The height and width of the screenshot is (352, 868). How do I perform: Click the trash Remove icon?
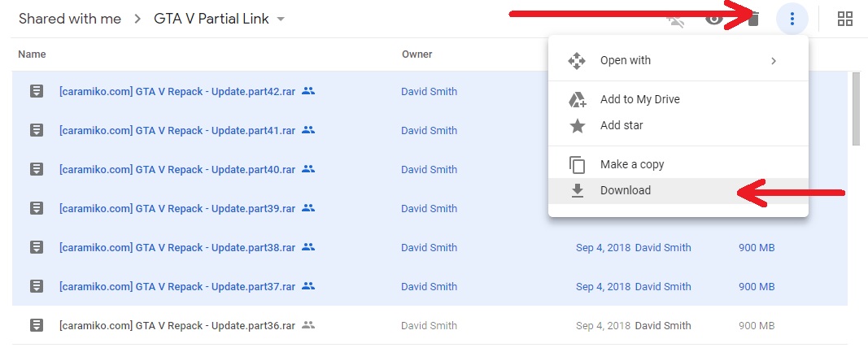pyautogui.click(x=753, y=19)
